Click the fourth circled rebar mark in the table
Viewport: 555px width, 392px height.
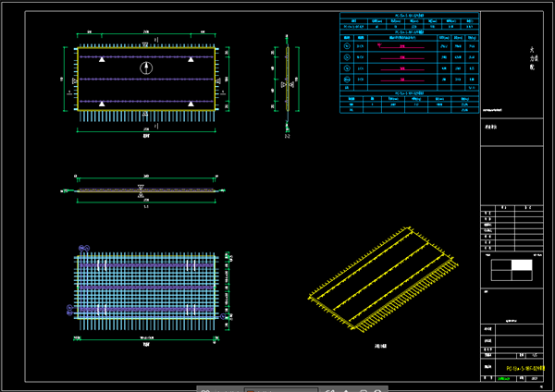(347, 80)
